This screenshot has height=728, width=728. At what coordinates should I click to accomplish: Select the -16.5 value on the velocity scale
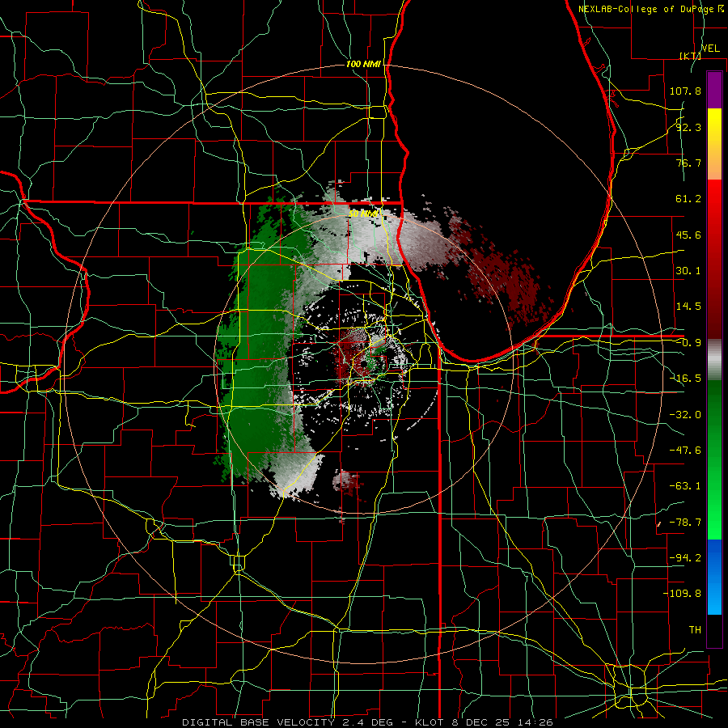coord(685,379)
